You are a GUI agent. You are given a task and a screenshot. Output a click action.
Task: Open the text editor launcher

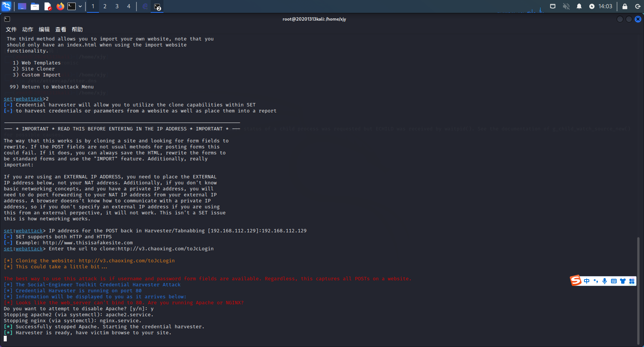[48, 6]
